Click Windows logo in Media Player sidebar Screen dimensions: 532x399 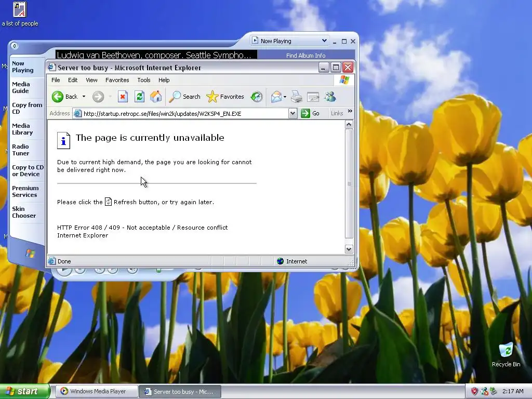(x=30, y=253)
